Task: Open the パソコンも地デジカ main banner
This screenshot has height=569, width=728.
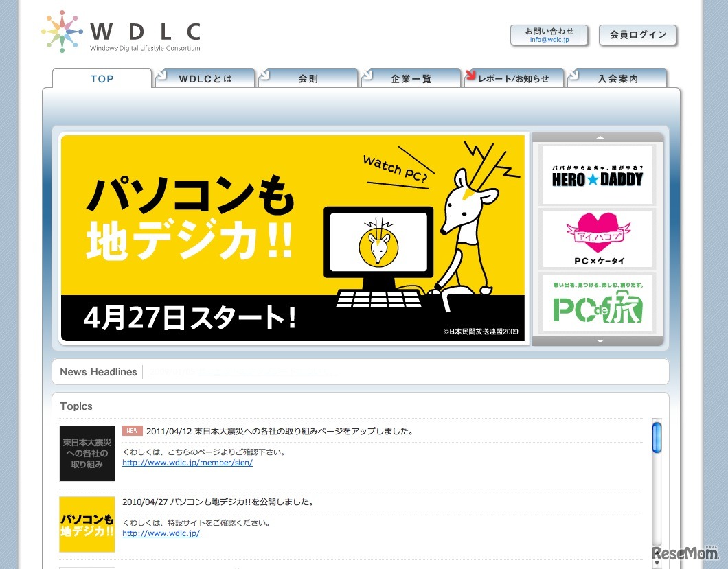Action: [293, 239]
